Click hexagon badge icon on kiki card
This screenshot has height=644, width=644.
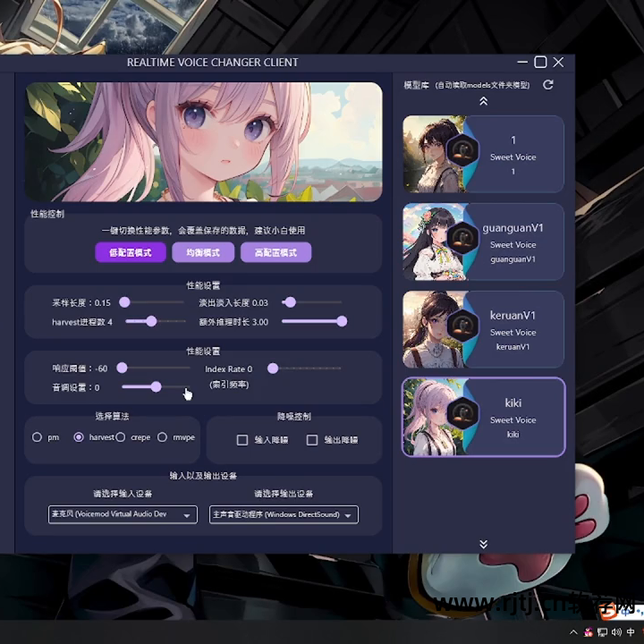pos(462,413)
